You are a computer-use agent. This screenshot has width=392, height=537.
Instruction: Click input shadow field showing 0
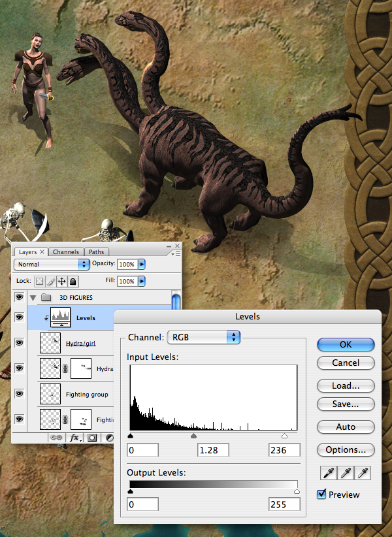click(x=143, y=449)
